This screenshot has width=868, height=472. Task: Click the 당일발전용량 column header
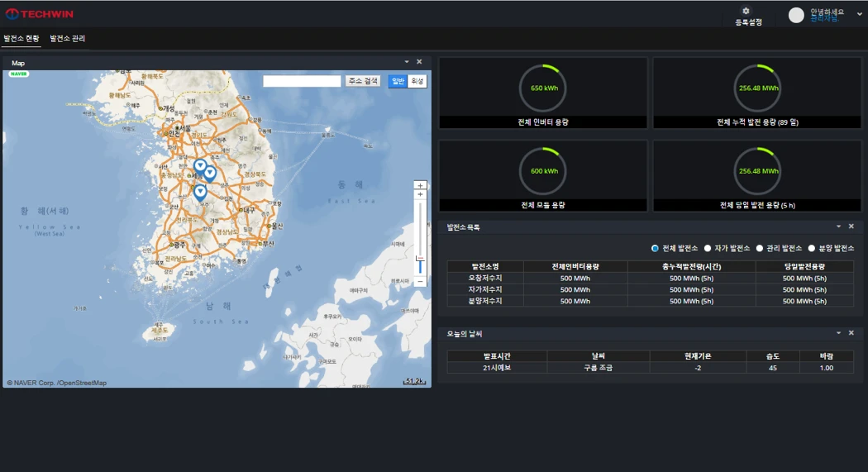pos(804,267)
